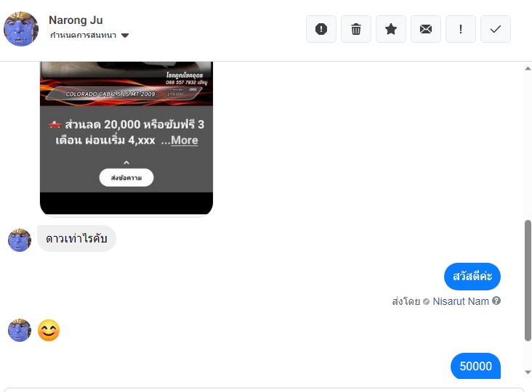Mark conversation unread with envelope icon
The height and width of the screenshot is (392, 532).
tap(426, 29)
